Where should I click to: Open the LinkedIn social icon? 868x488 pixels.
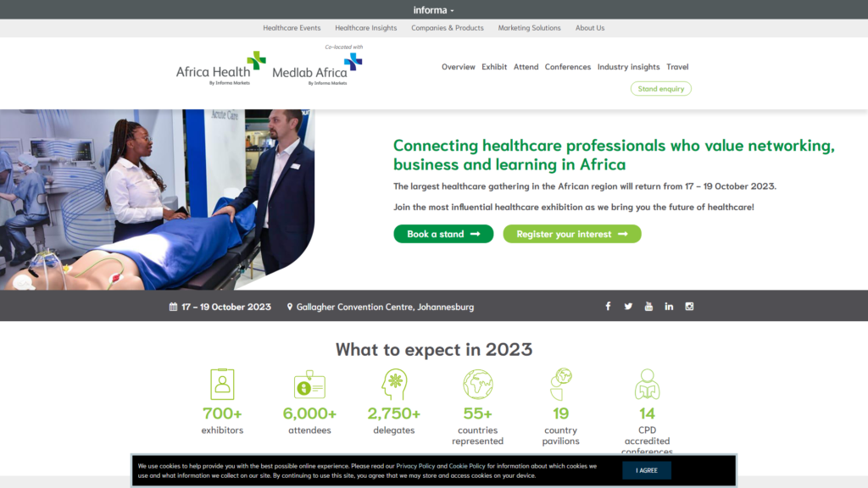point(669,306)
